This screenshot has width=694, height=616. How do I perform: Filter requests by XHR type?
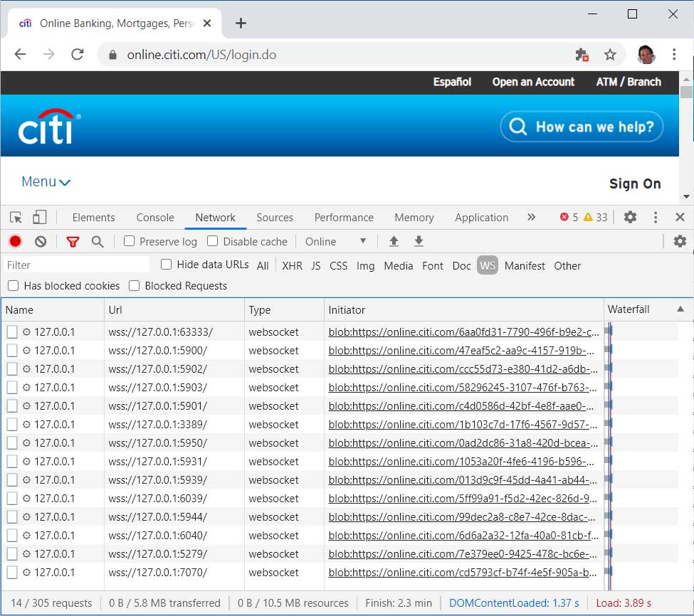click(292, 266)
